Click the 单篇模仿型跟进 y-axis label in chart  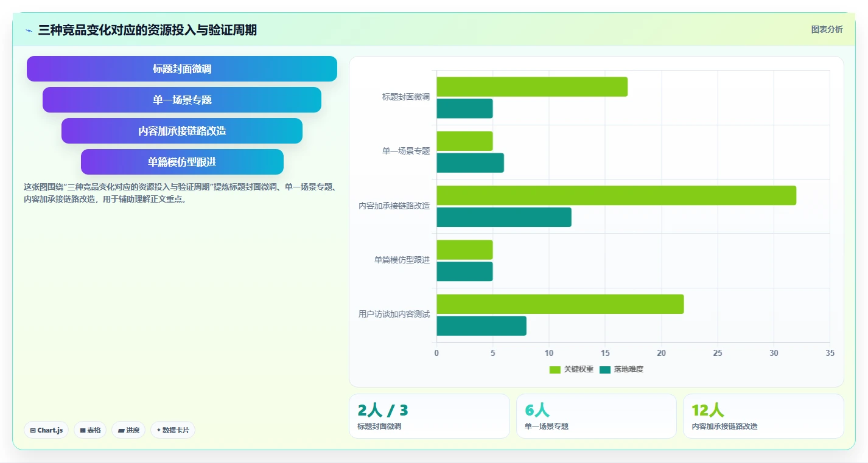[402, 260]
